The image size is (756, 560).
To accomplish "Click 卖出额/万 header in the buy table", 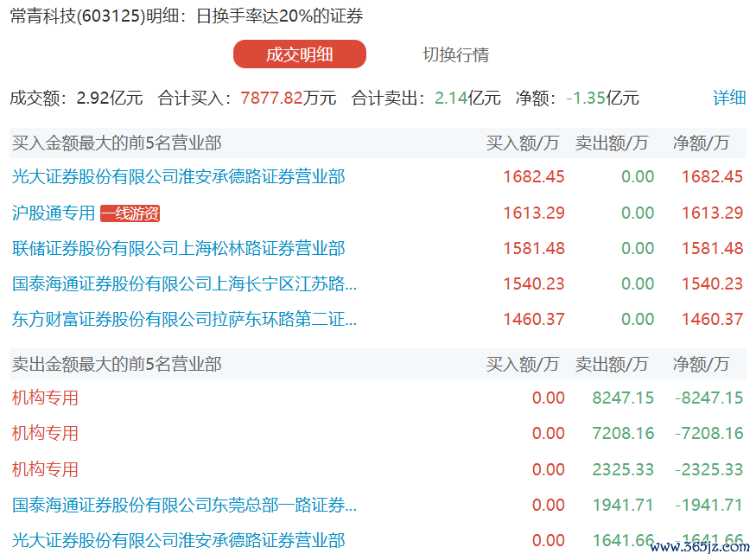I will point(612,143).
